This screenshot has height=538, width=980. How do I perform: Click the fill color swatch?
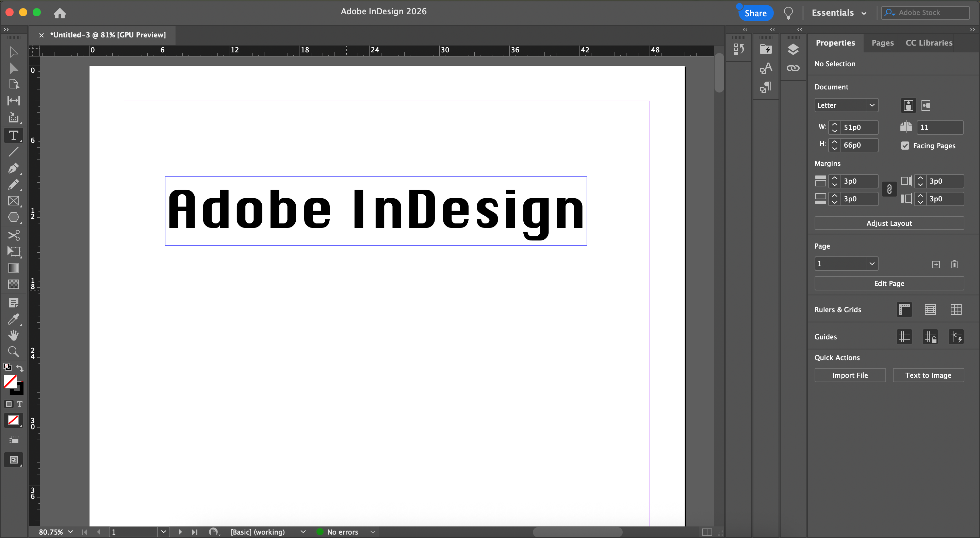(10, 381)
